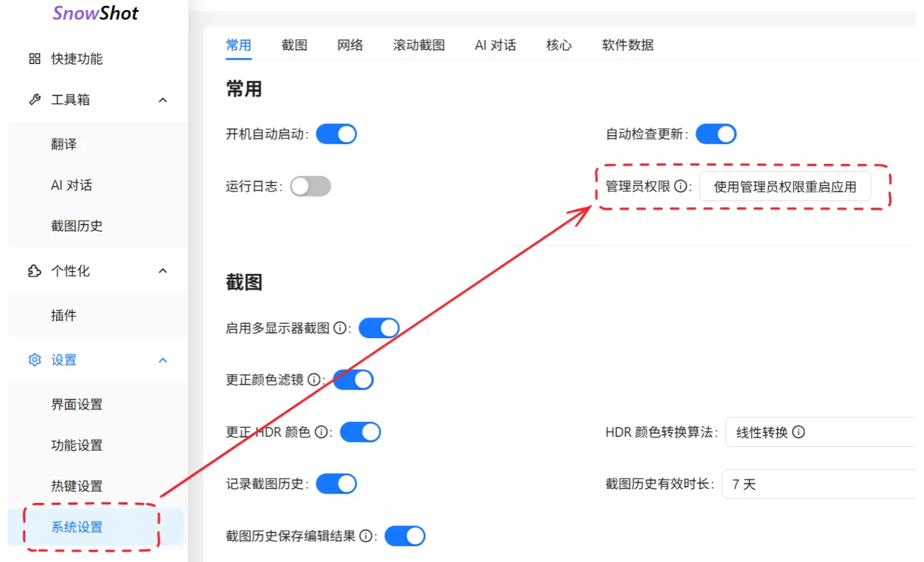Click the 记录截图历史 label
The width and height of the screenshot is (924, 562).
[267, 483]
